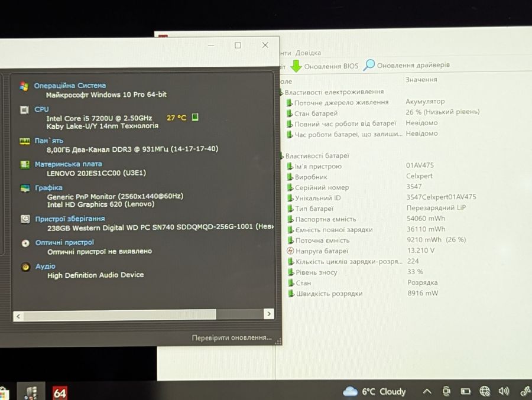The image size is (532, 400).
Task: Click the Celxpert manufacturer value
Action: tap(419, 176)
